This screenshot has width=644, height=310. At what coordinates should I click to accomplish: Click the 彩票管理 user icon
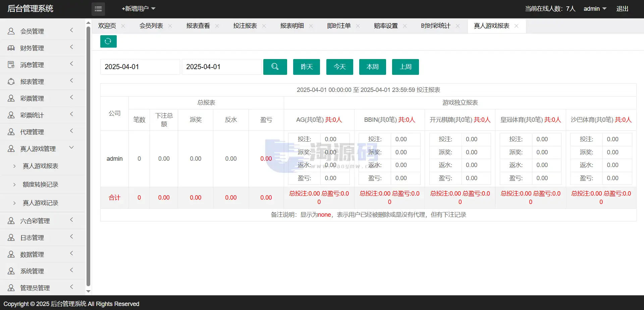pos(11,98)
